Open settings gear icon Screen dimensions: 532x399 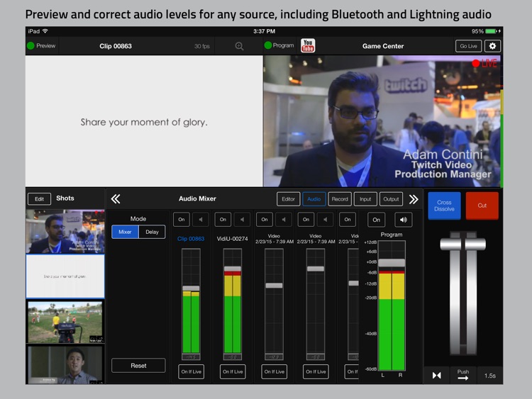[x=492, y=46]
